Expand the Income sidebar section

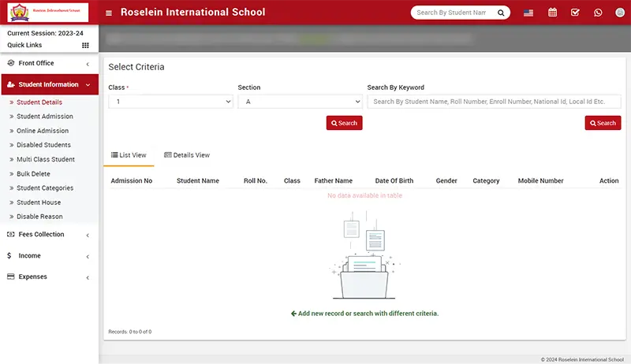pyautogui.click(x=49, y=256)
